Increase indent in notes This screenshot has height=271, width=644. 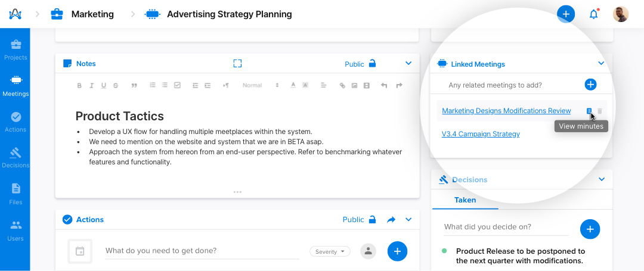pyautogui.click(x=208, y=85)
